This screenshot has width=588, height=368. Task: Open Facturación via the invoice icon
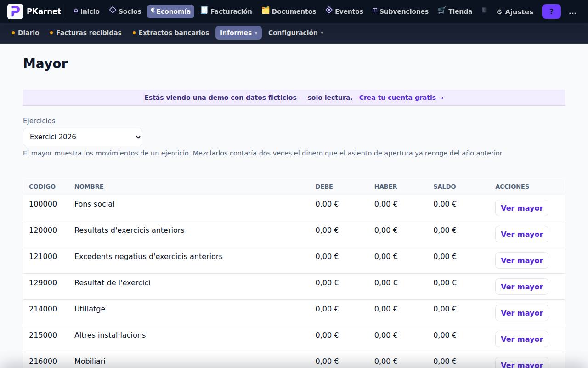point(204,10)
